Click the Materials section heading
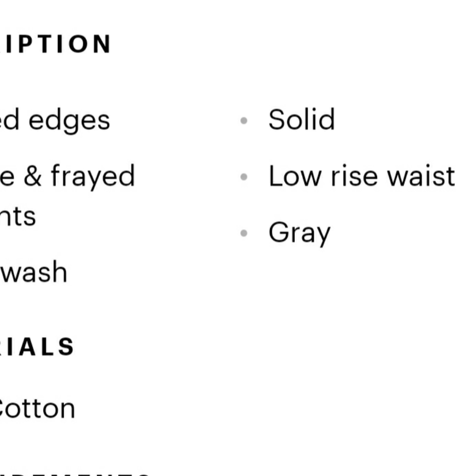 pyautogui.click(x=37, y=347)
